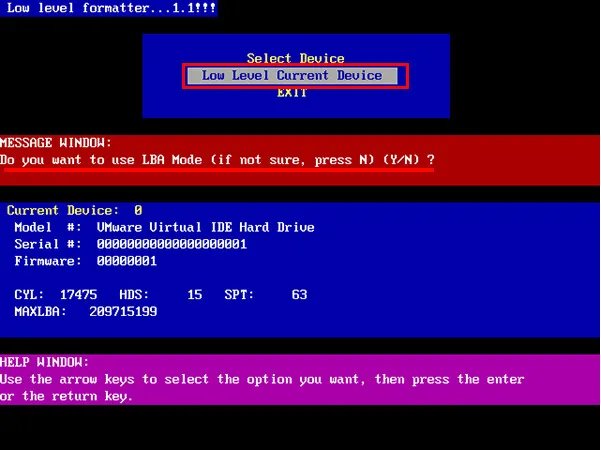The image size is (601, 450).
Task: Click the "Serial #:" field label
Action: pyautogui.click(x=48, y=244)
